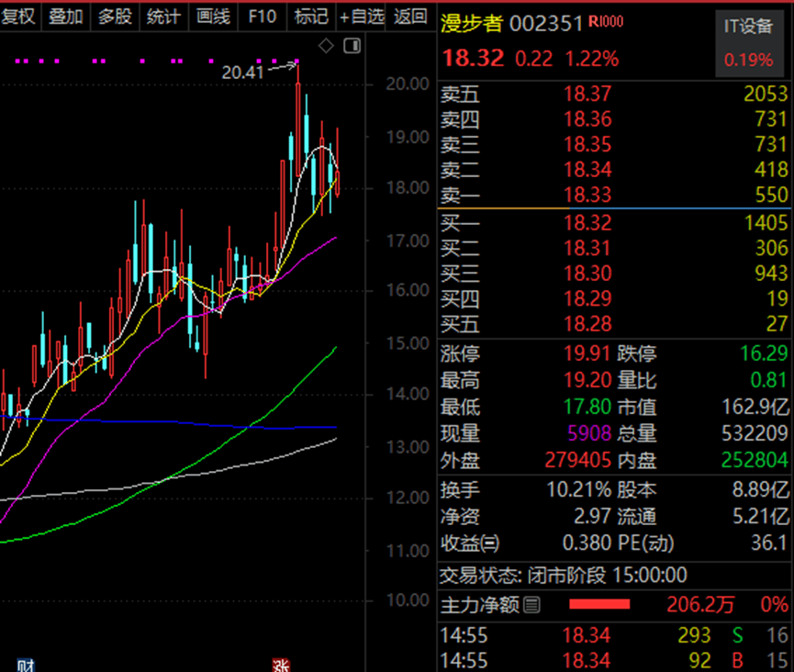794x672 pixels.
Task: Click the 卖五 volume 2053
Action: coord(766,94)
